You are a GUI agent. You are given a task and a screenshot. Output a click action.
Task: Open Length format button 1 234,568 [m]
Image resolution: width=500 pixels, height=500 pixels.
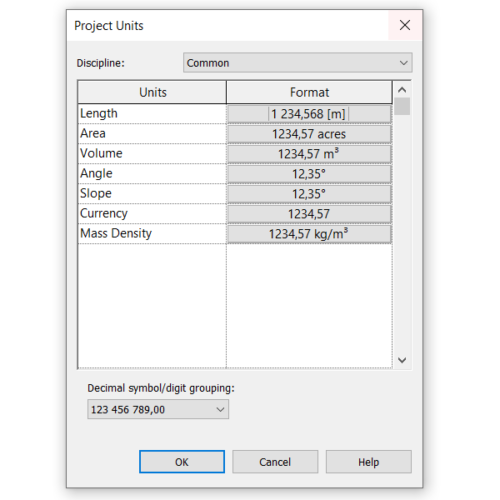(309, 114)
